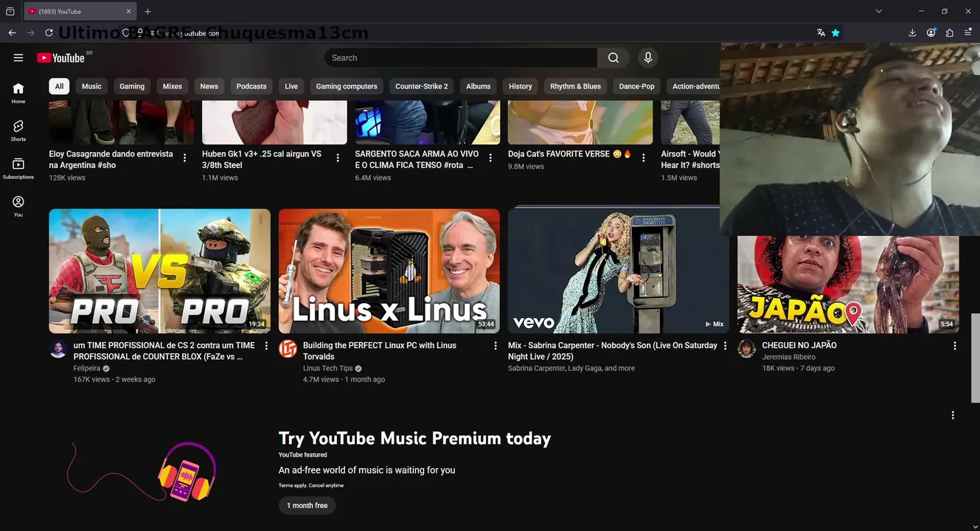
Task: Open the Linus Tech Tips channel name link
Action: (x=328, y=368)
